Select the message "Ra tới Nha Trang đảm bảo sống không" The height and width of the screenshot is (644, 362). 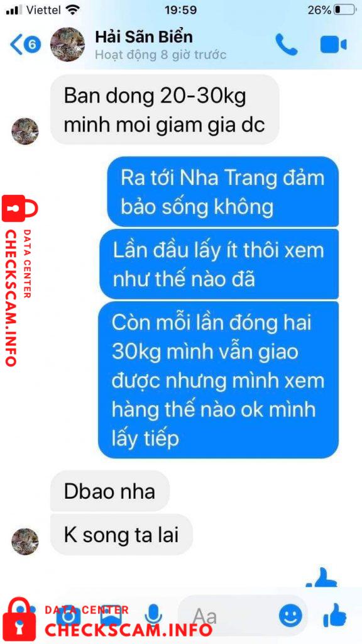tap(223, 192)
